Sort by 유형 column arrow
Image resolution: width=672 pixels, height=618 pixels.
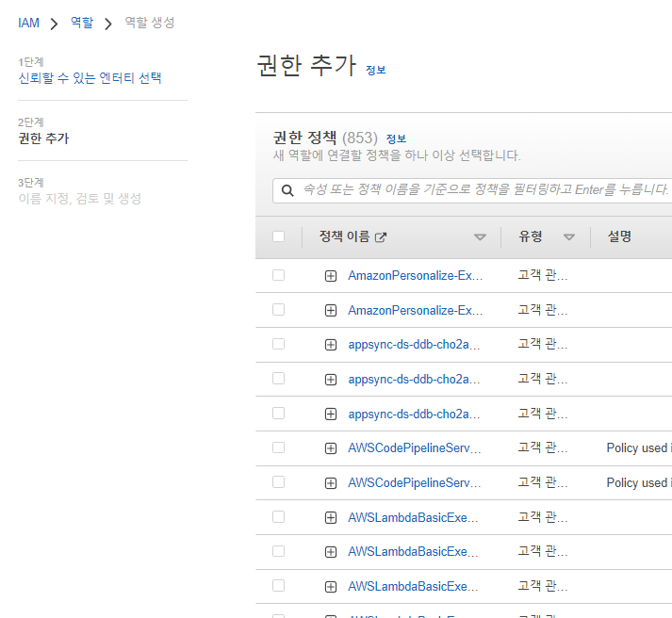[x=568, y=237]
